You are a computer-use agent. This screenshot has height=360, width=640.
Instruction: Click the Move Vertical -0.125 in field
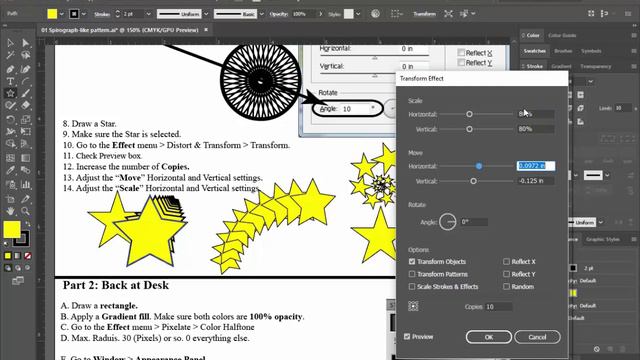(536, 181)
